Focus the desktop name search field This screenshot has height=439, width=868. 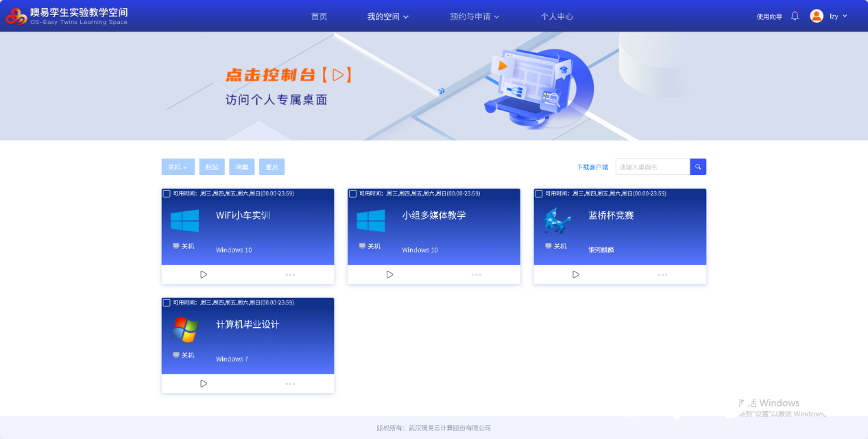[x=652, y=167]
